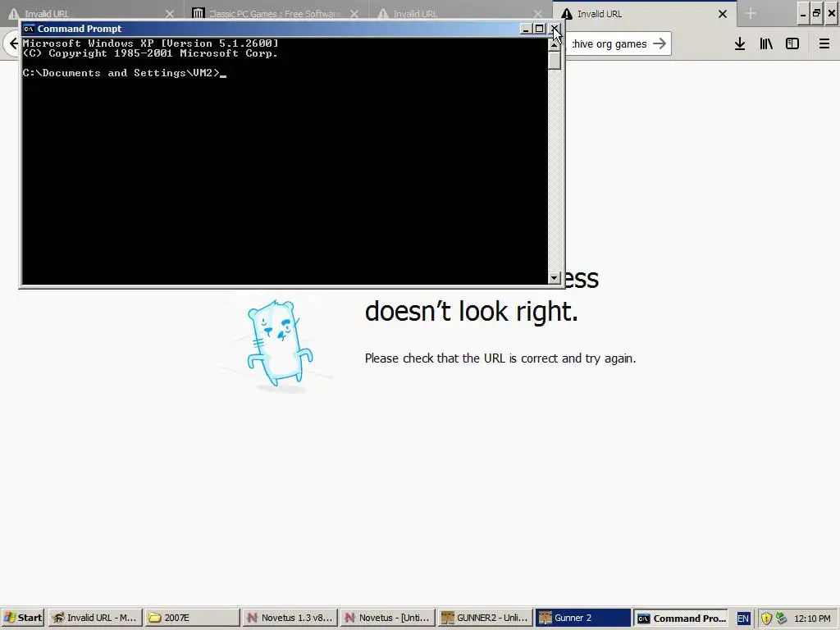This screenshot has width=840, height=630.
Task: Click Command Prompt title bar icon
Action: (x=29, y=29)
